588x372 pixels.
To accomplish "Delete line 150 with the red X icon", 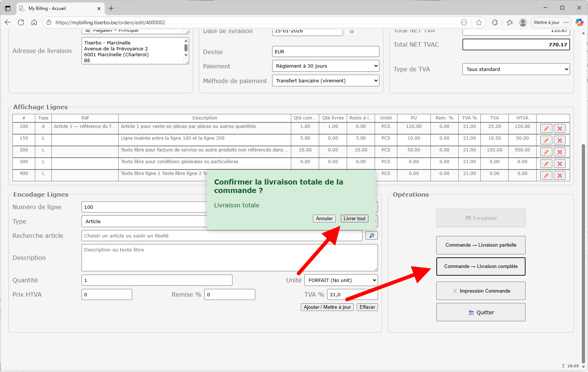I will click(560, 140).
